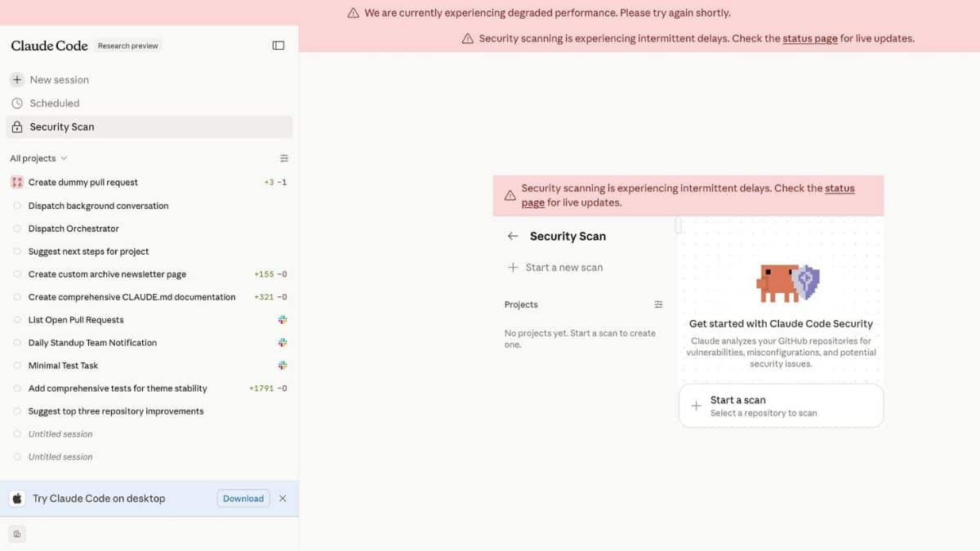Click the Download button for desktop app

tap(243, 499)
